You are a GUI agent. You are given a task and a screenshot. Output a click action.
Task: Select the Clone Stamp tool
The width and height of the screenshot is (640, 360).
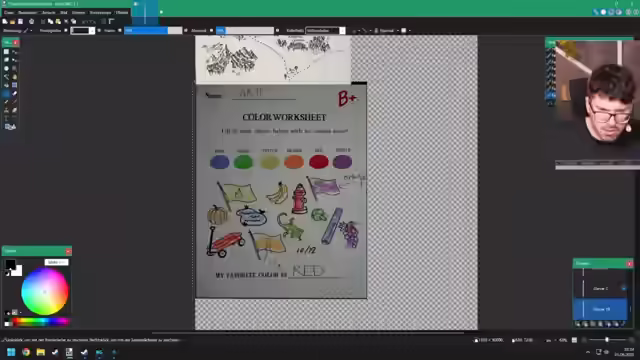tap(6, 110)
